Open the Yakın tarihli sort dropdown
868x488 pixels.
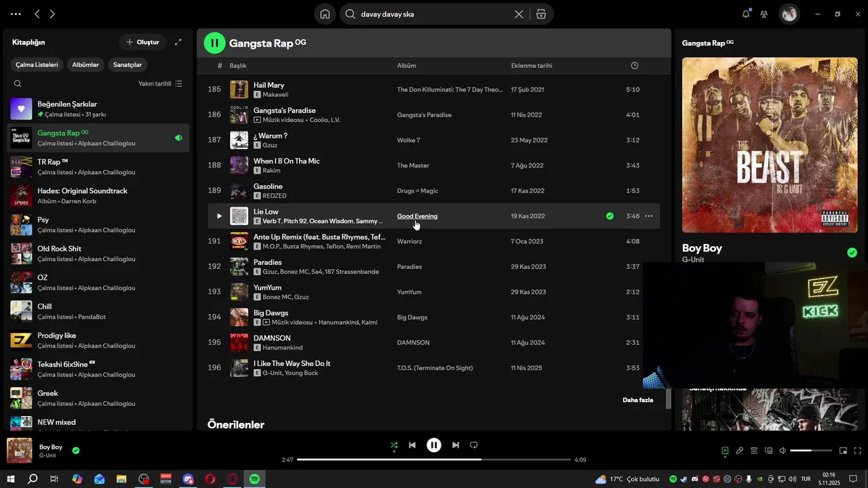click(160, 83)
